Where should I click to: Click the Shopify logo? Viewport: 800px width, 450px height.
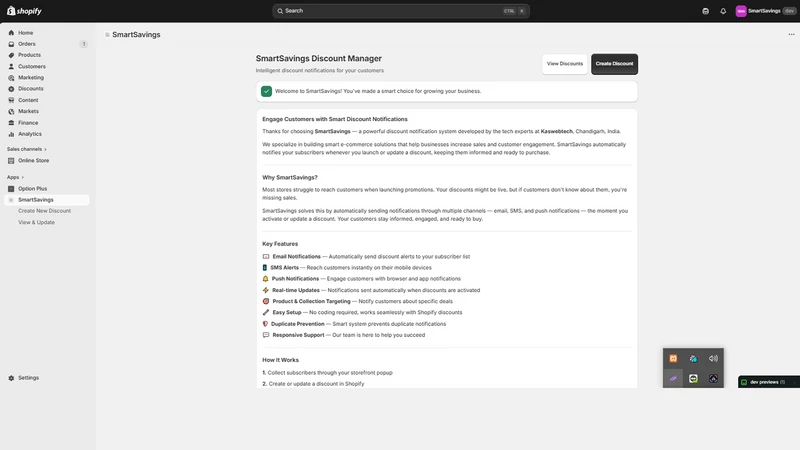pyautogui.click(x=24, y=11)
